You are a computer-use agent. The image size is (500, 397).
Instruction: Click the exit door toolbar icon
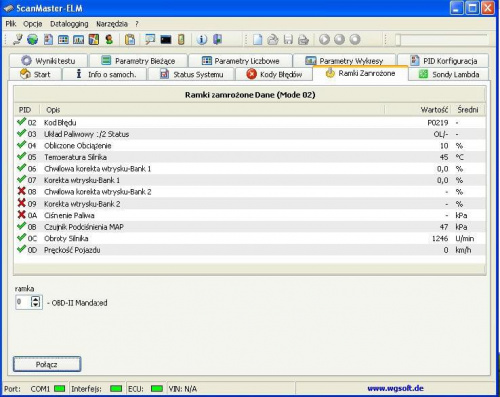tap(218, 39)
